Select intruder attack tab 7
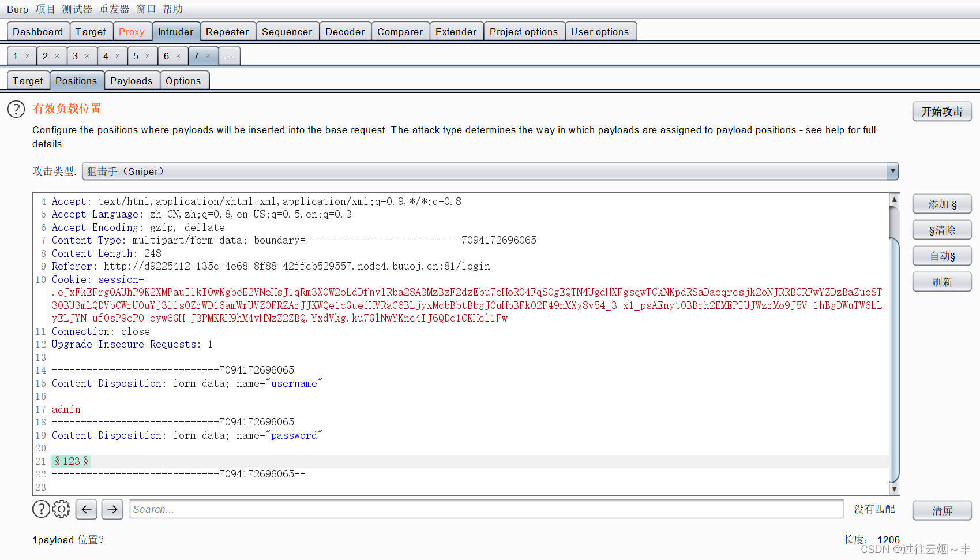Screen dimensions: 980x560 click(x=197, y=56)
